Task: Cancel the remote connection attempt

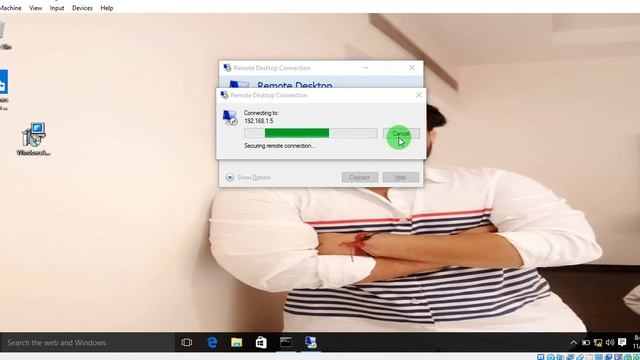Action: point(401,133)
